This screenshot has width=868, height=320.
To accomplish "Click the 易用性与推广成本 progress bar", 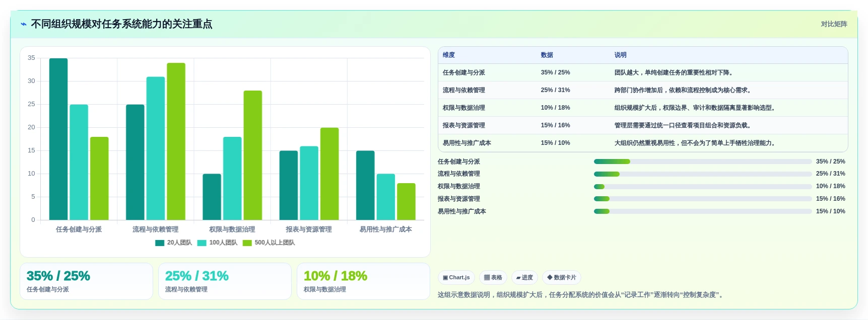I will pyautogui.click(x=703, y=211).
